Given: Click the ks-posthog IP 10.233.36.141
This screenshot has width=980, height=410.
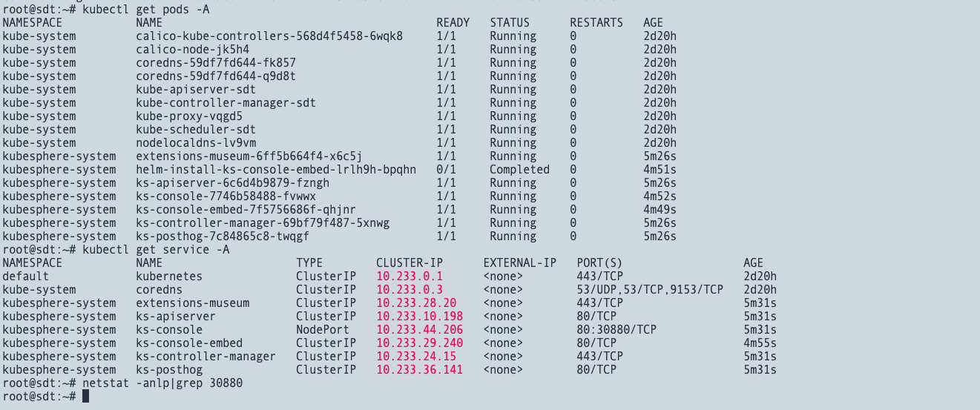Looking at the screenshot, I should point(419,370).
